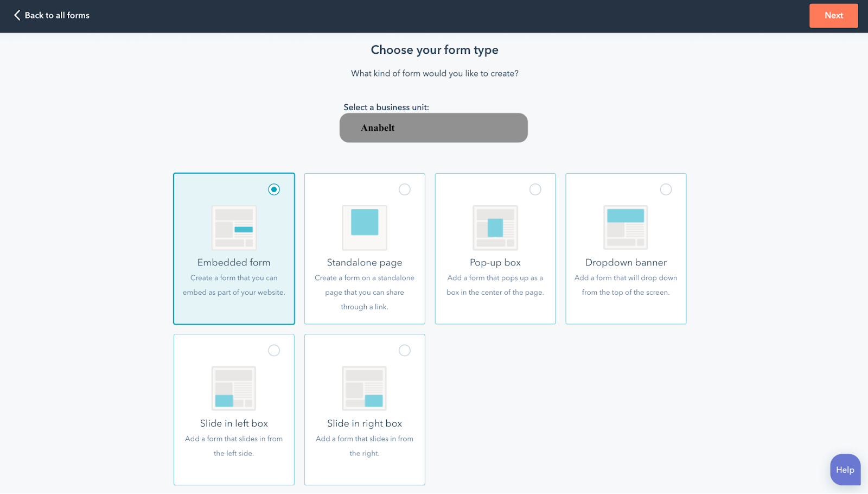Image resolution: width=868 pixels, height=494 pixels.
Task: Open the Help chat widget
Action: 845,470
